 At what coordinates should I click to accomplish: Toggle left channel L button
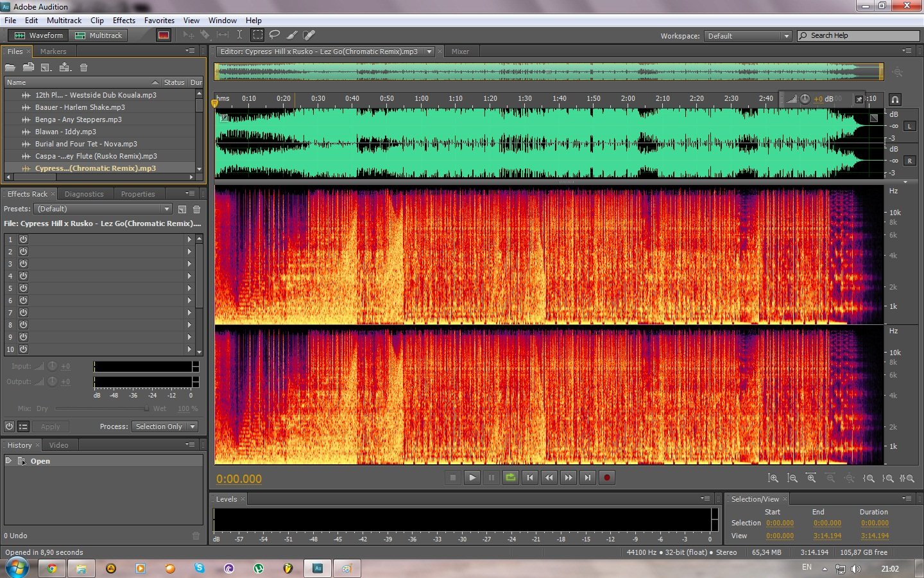click(909, 126)
